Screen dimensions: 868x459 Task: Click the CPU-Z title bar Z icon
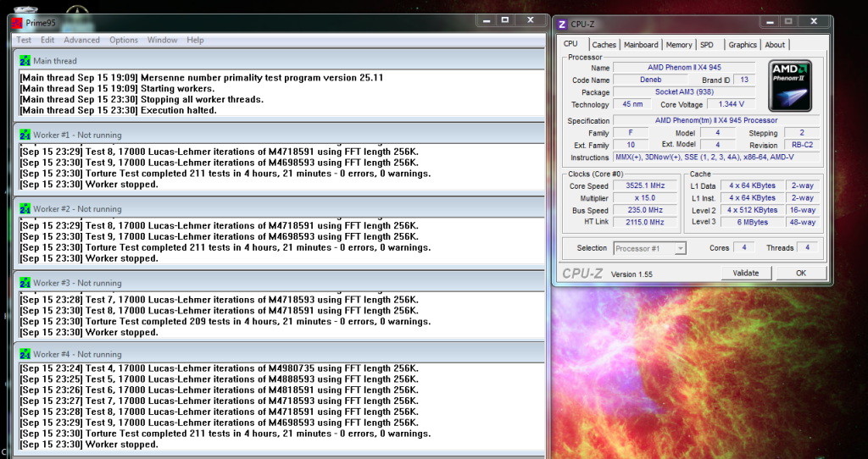click(x=562, y=25)
